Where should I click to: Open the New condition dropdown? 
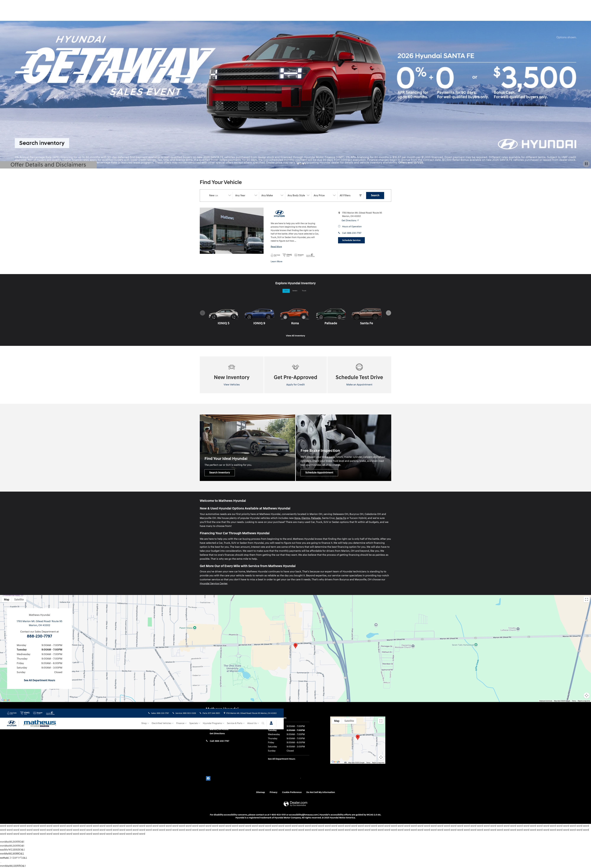tap(220, 195)
